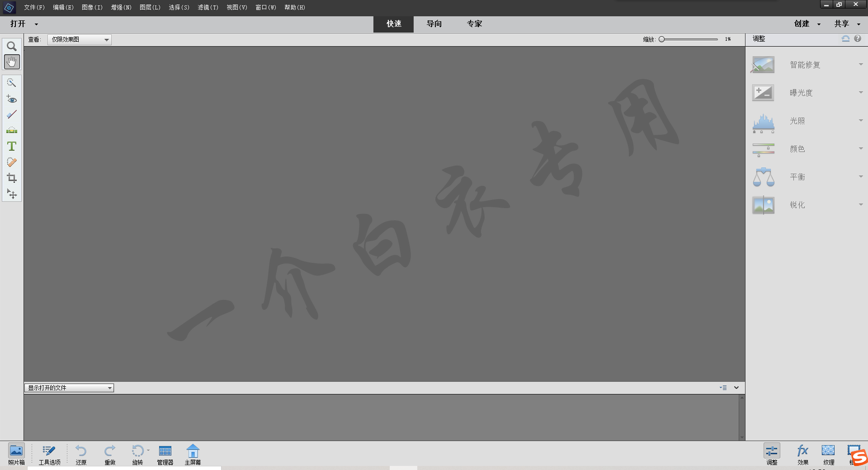
Task: Click the 缩放 zoom slider handle
Action: point(662,39)
